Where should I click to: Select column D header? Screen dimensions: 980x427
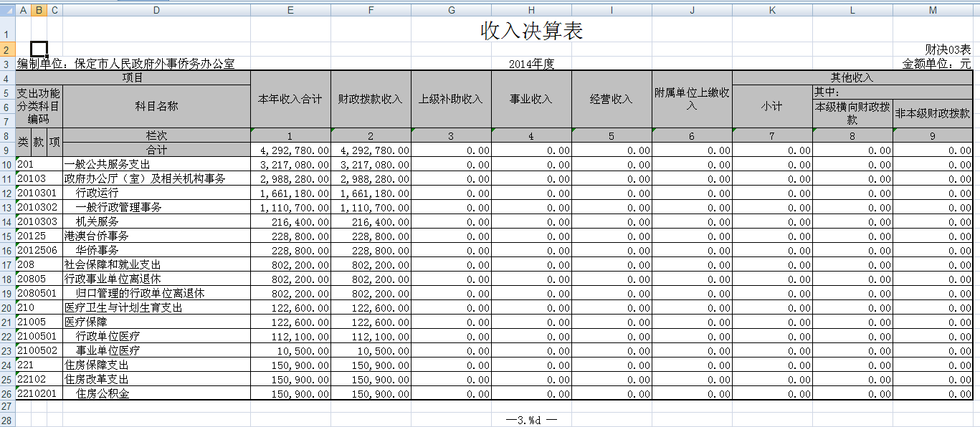156,10
